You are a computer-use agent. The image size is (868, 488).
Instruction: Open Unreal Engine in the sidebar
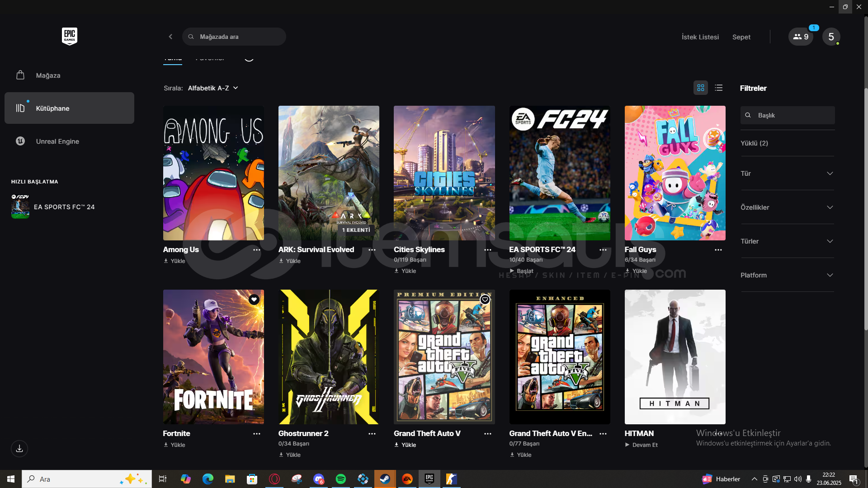click(69, 141)
